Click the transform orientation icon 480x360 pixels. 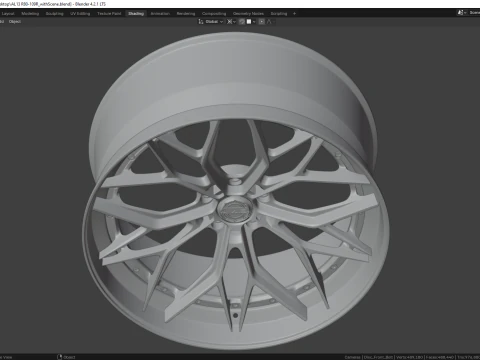tap(201, 22)
